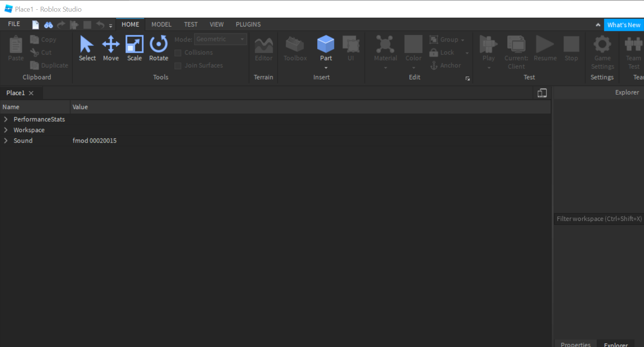
Task: Expand the Part type dropdown arrow
Action: pos(326,68)
